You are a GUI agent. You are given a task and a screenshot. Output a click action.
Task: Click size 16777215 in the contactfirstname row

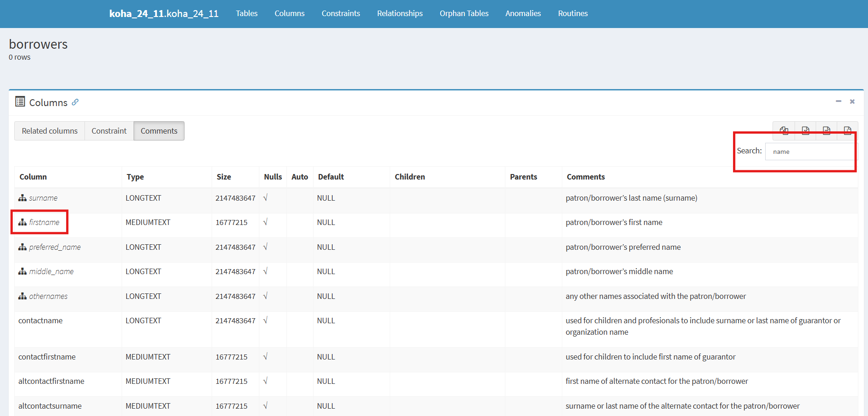coord(231,357)
